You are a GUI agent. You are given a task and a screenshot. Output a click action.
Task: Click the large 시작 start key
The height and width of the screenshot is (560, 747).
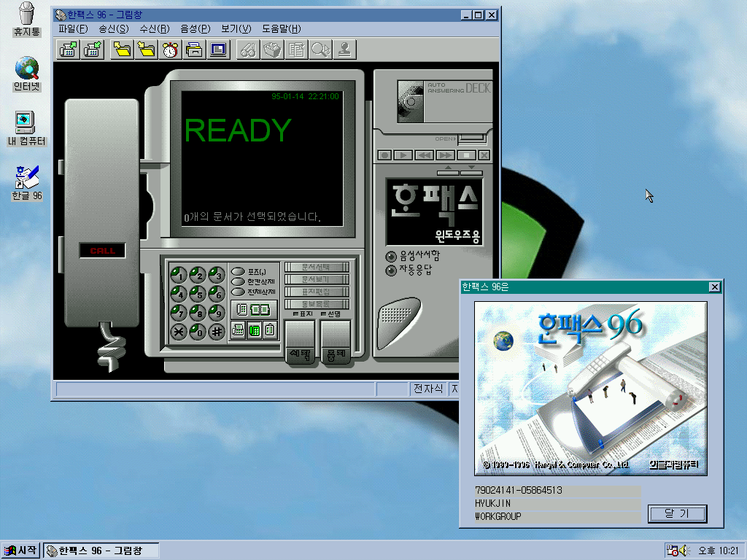(300, 342)
